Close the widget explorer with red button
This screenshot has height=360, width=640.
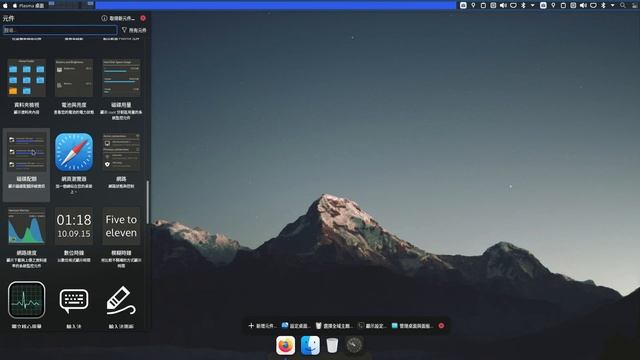(143, 18)
